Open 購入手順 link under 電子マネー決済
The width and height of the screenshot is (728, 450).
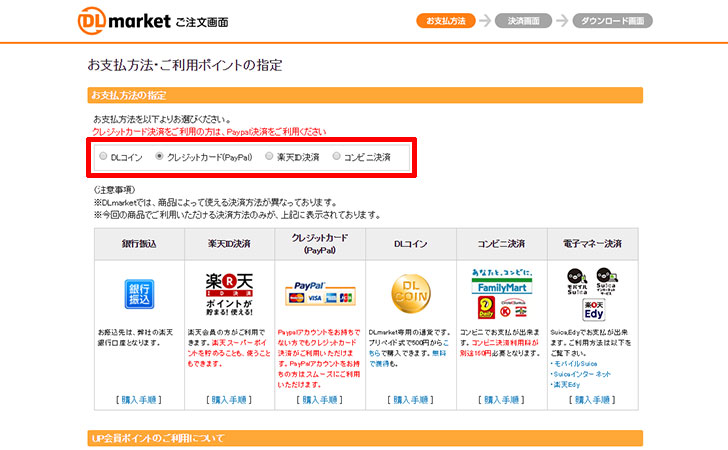pos(592,400)
